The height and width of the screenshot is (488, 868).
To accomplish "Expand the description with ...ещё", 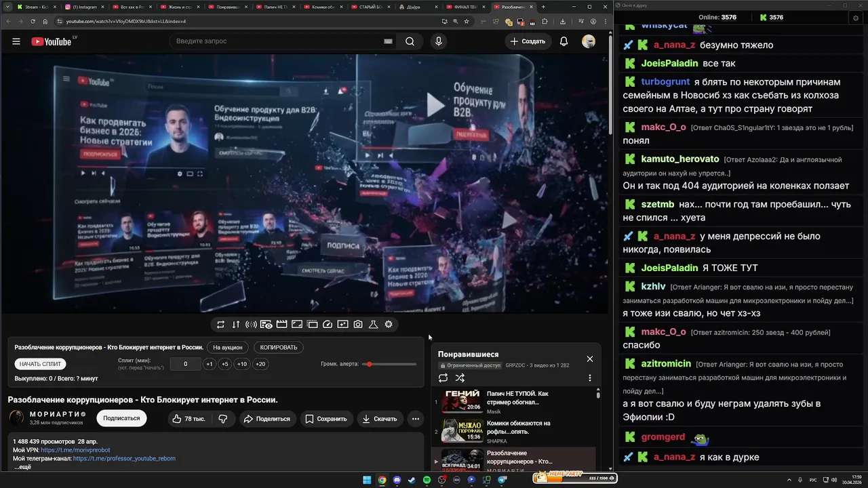I will [x=22, y=467].
